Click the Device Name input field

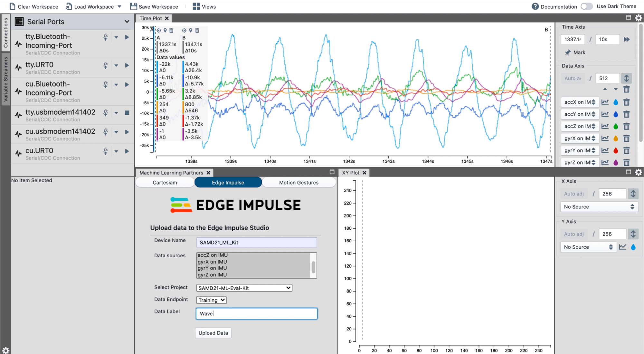pyautogui.click(x=256, y=242)
